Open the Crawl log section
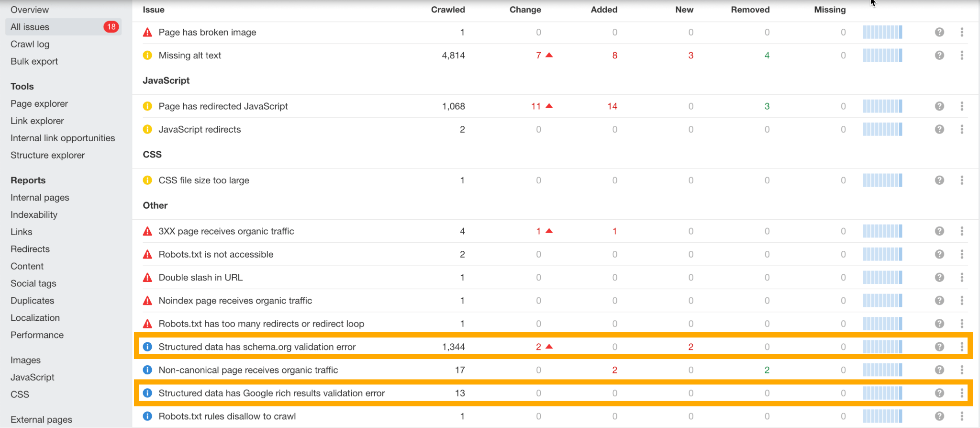 30,44
